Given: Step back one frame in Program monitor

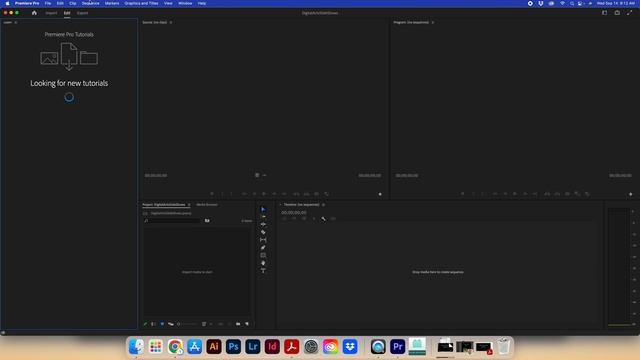Looking at the screenshot, I should pos(505,194).
